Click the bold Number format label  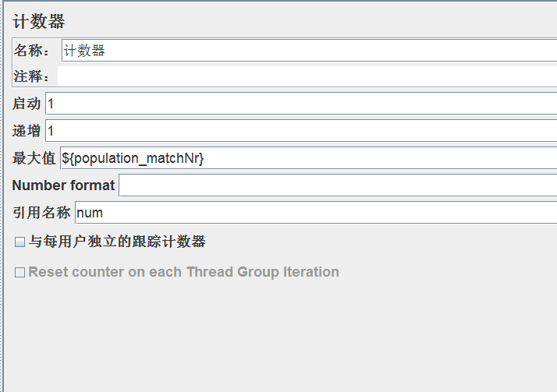63,185
